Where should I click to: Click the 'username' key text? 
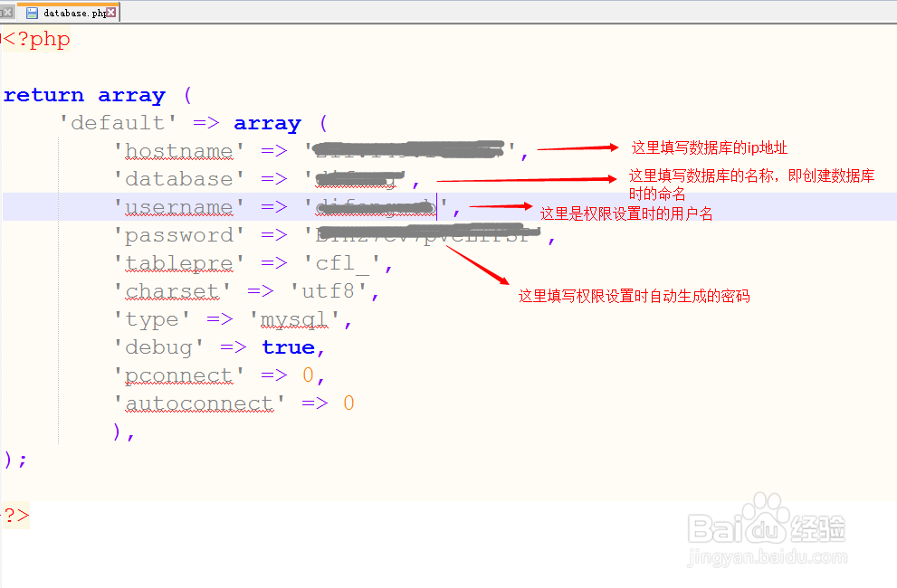coord(179,207)
